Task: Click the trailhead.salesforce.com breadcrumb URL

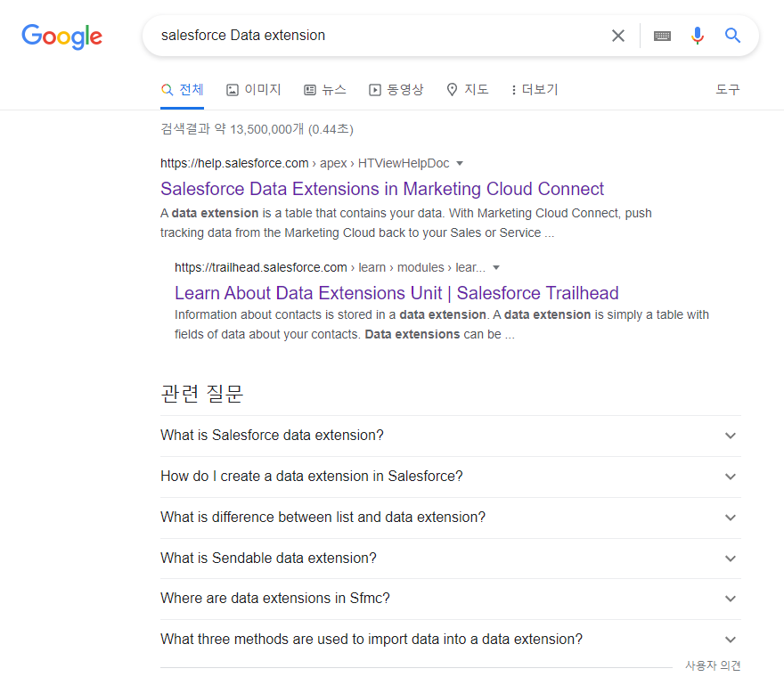Action: click(330, 267)
